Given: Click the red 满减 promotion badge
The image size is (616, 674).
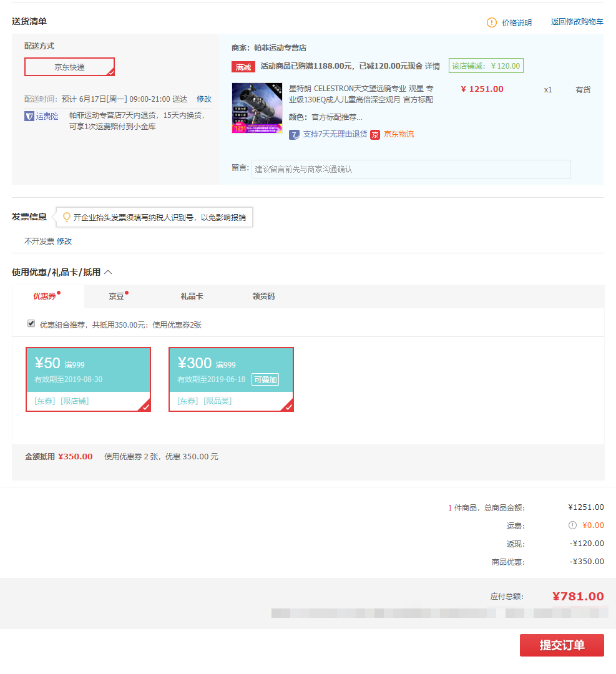Looking at the screenshot, I should [243, 67].
